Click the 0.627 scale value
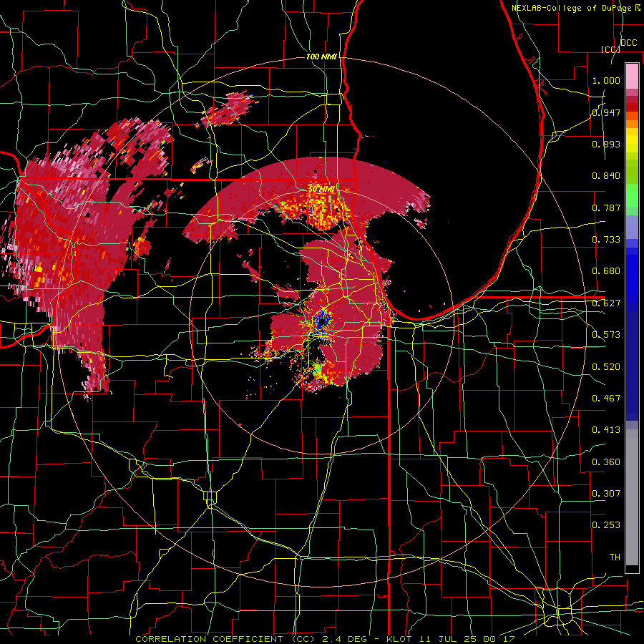The image size is (644, 644). [606, 303]
